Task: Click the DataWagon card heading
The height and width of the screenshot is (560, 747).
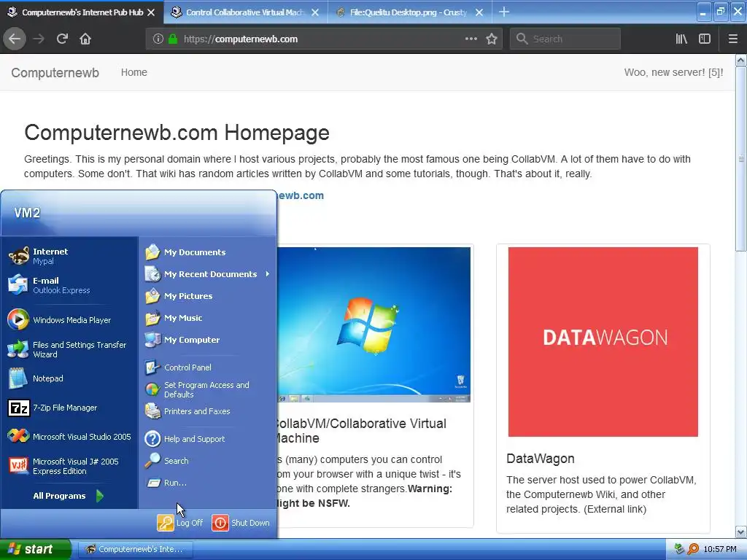Action: tap(541, 459)
